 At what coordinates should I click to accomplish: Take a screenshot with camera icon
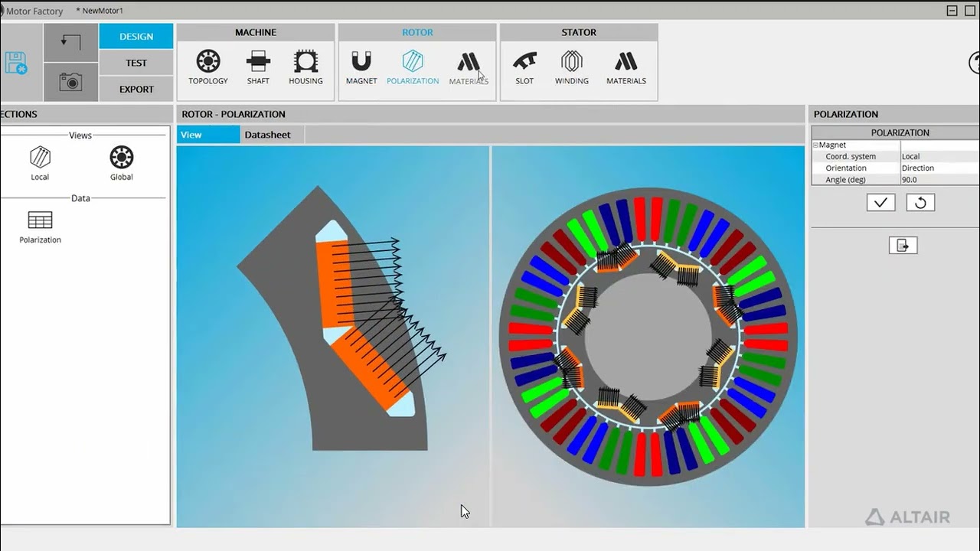(x=70, y=82)
